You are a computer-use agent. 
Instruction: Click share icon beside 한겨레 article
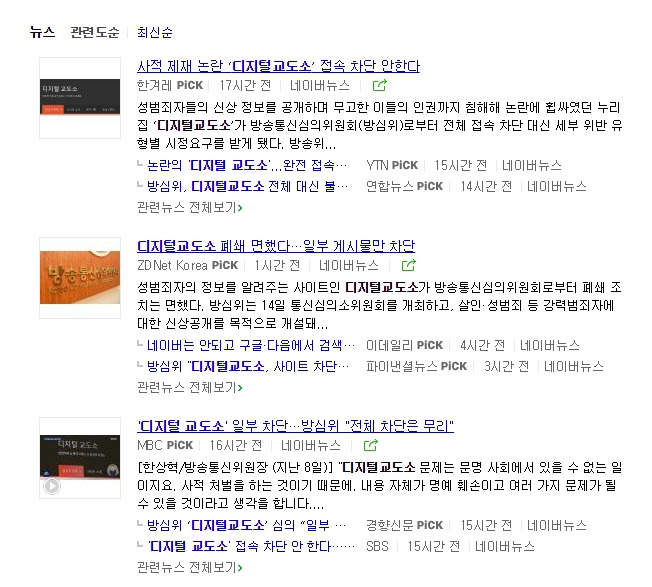379,86
